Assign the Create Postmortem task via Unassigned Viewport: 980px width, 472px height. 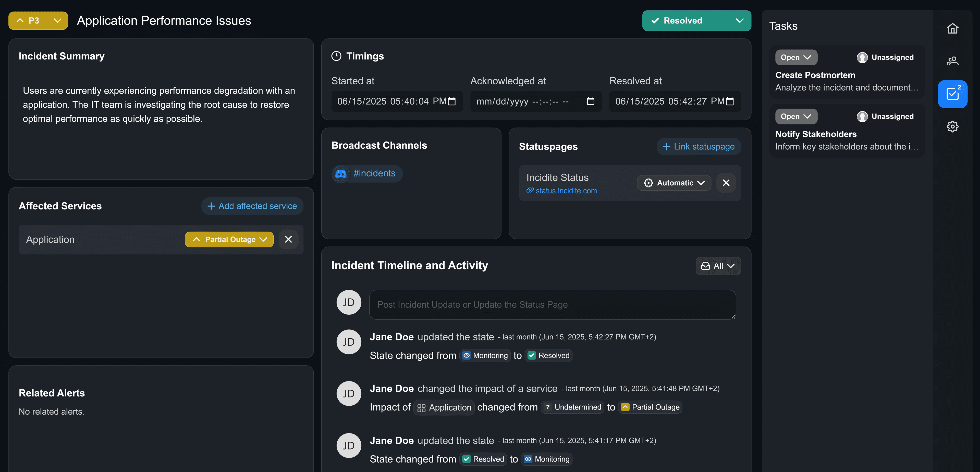coord(886,57)
